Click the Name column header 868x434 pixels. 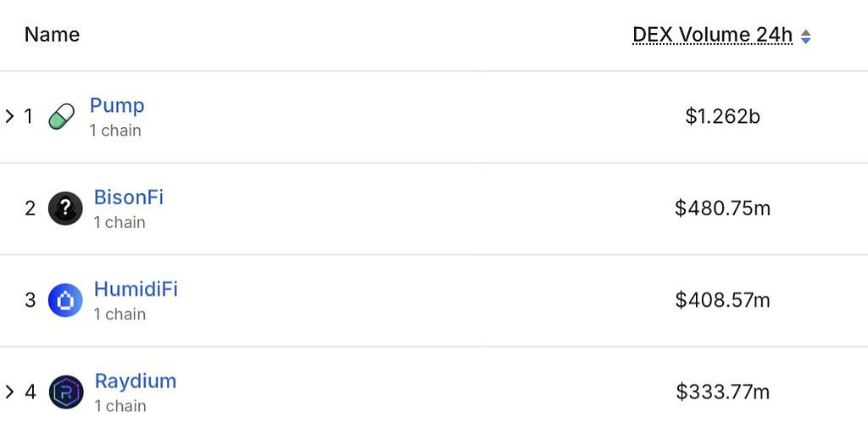[52, 35]
